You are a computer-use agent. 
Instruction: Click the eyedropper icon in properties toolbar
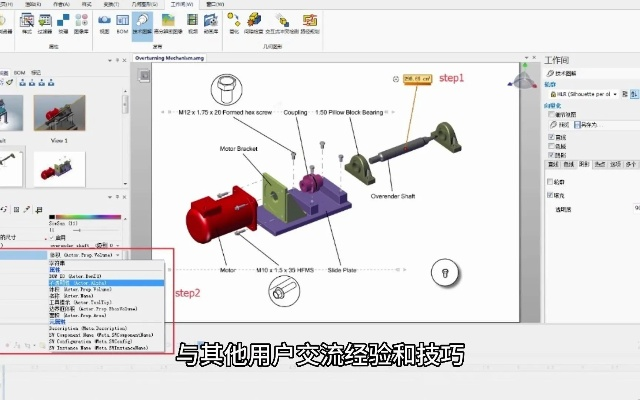pos(27,209)
